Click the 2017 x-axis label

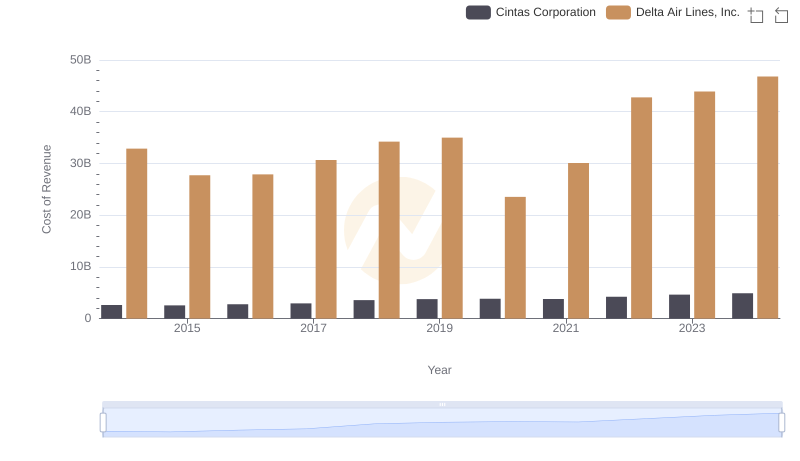313,328
